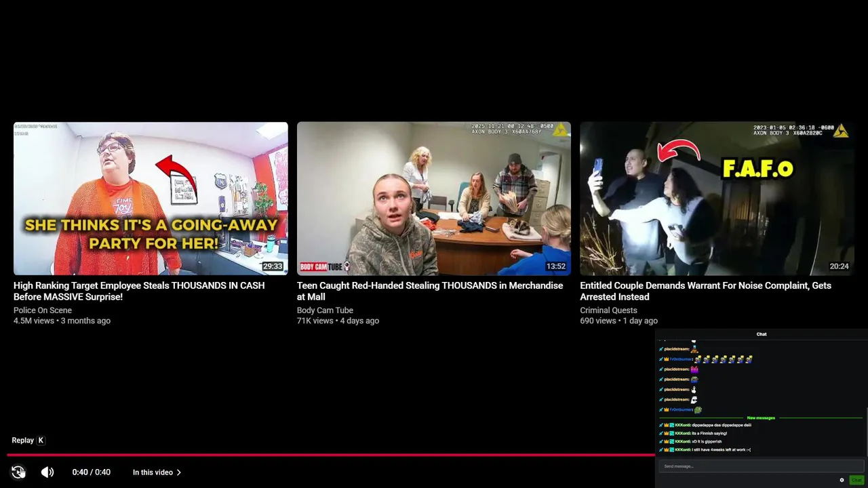Click the Chat panel header
This screenshot has width=868, height=488.
pyautogui.click(x=762, y=334)
